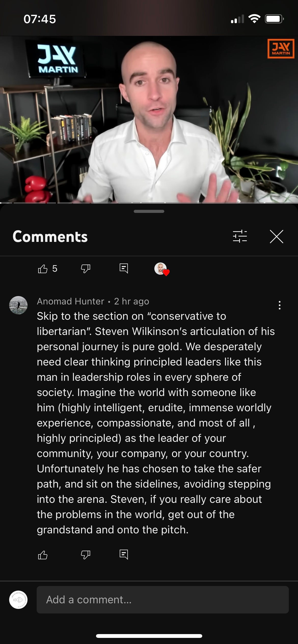
Task: Tap the creator heart badge
Action: tap(162, 269)
